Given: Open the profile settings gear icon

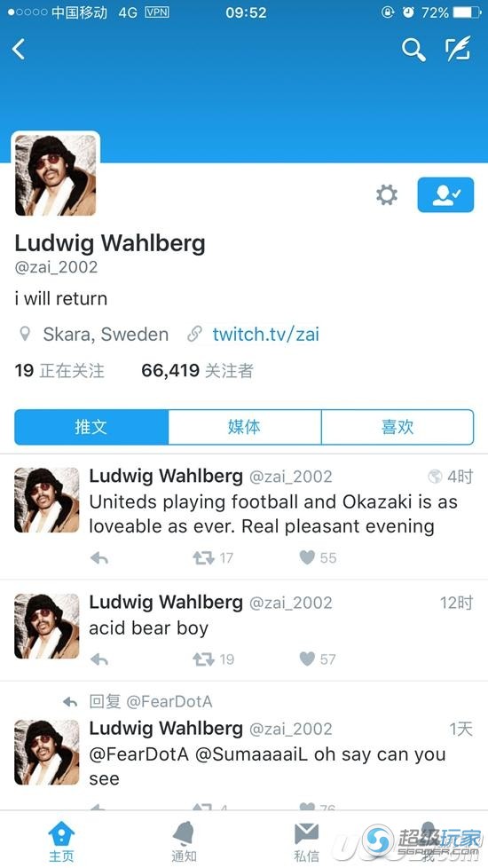Looking at the screenshot, I should click(x=386, y=195).
